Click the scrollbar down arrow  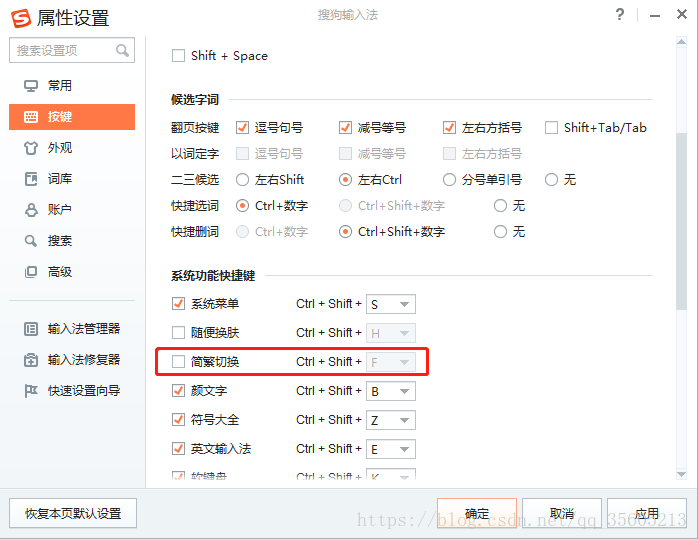click(681, 475)
